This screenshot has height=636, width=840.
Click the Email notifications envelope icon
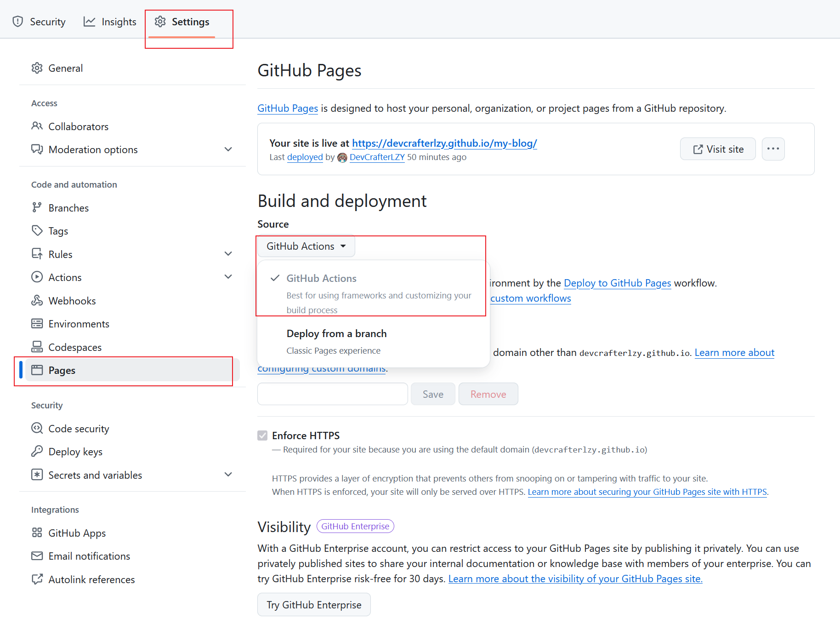pyautogui.click(x=37, y=556)
